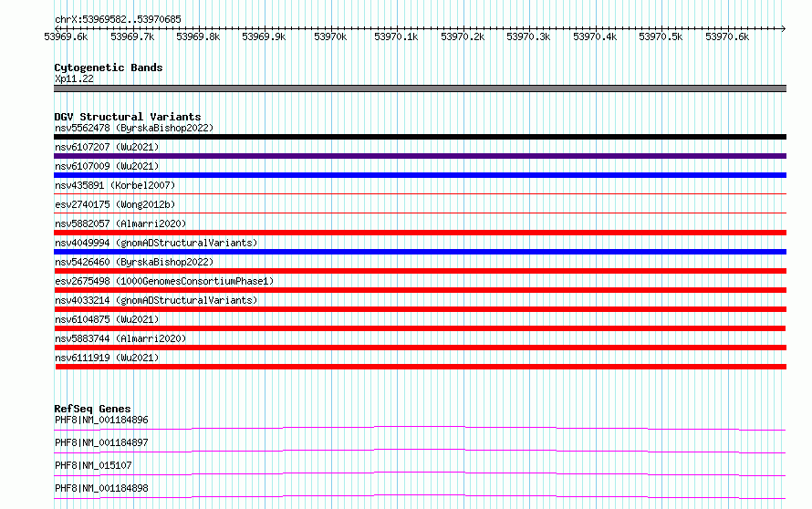Click the magenta intron line for NM_015107
The image size is (812, 509).
420,473
